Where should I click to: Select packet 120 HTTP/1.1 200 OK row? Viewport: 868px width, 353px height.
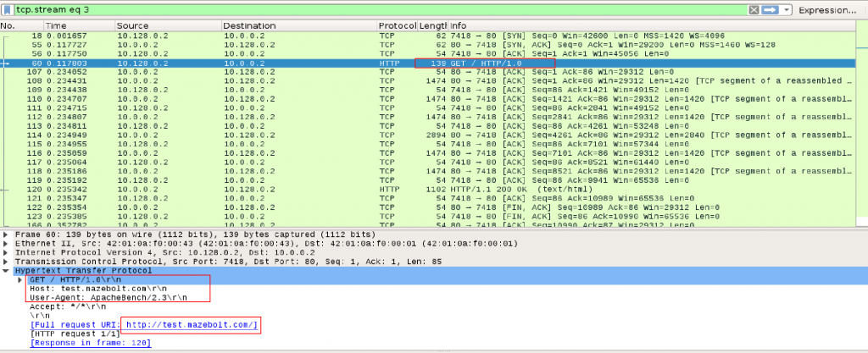[x=428, y=189]
